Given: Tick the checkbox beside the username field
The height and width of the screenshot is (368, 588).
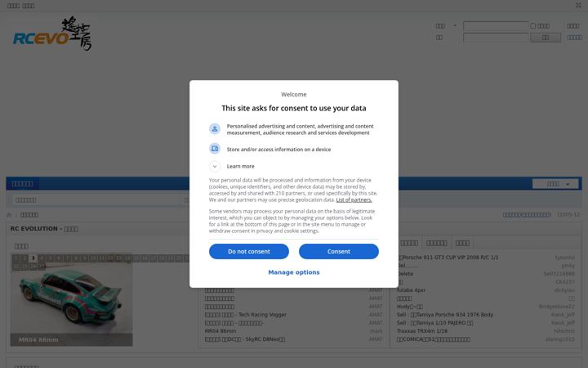Looking at the screenshot, I should pyautogui.click(x=532, y=26).
